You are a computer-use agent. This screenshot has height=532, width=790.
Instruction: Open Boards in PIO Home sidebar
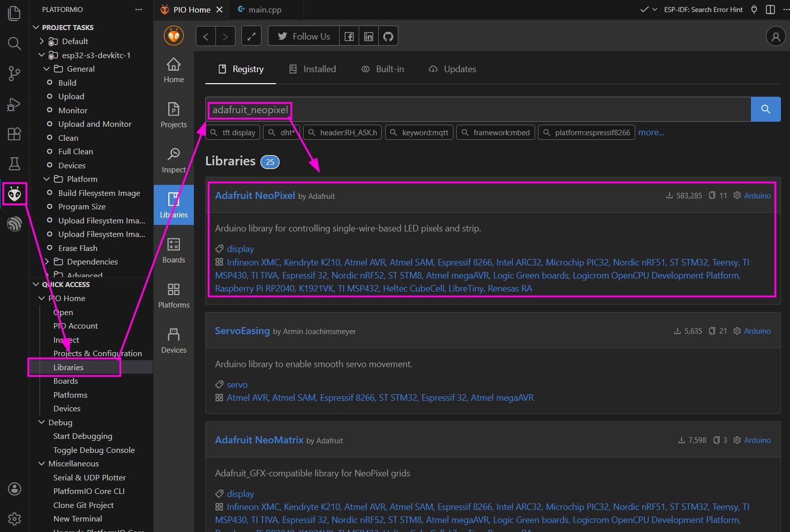tap(173, 250)
